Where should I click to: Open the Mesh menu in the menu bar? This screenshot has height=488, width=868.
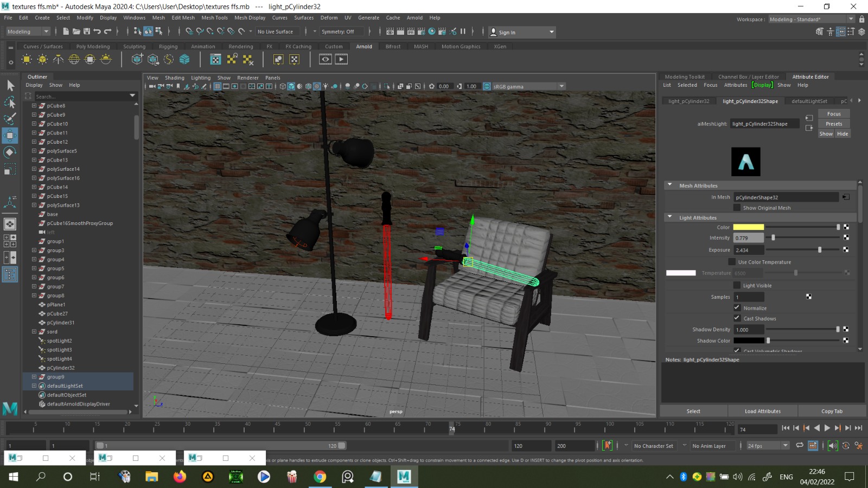tap(158, 17)
